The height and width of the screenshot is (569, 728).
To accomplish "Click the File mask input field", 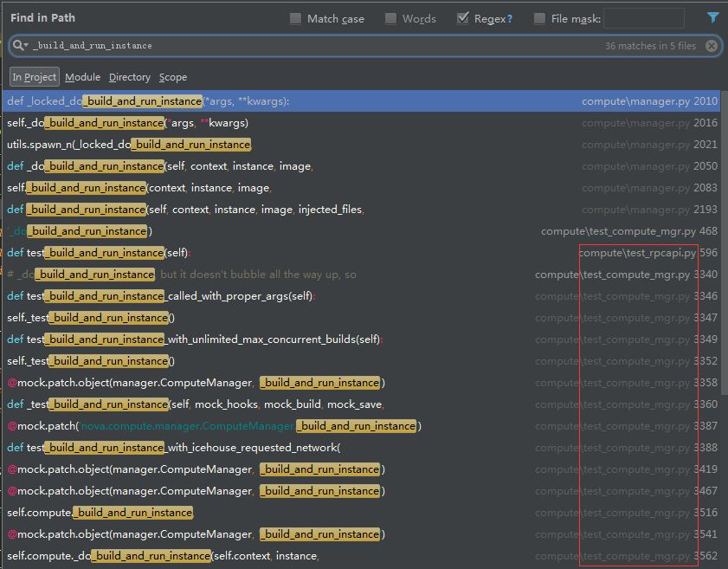I will (x=643, y=18).
